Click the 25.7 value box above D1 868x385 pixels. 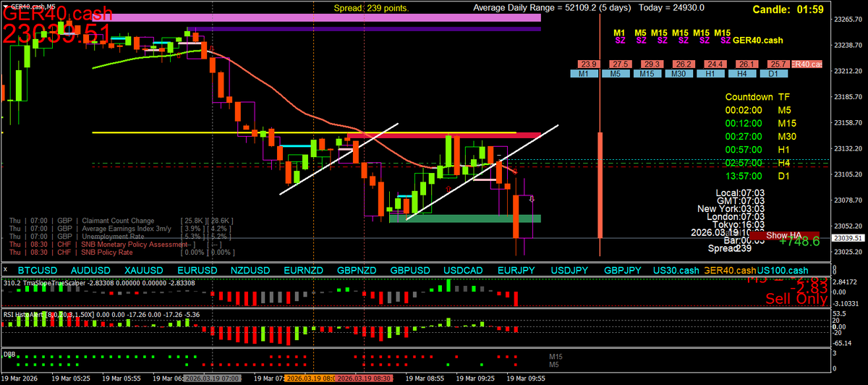pos(778,64)
